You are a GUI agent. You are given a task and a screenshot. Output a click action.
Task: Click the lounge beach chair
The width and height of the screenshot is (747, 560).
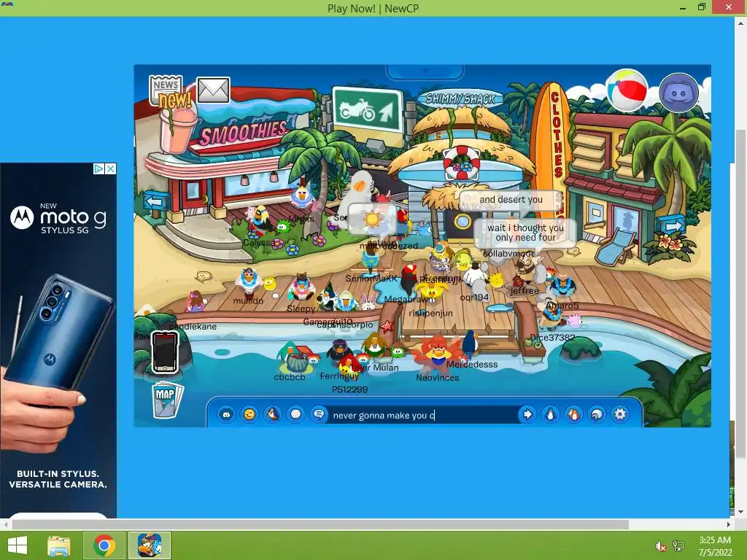[x=616, y=246]
